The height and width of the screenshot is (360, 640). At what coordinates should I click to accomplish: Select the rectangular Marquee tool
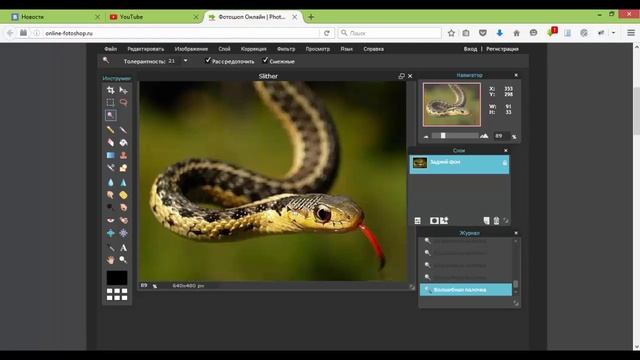pyautogui.click(x=110, y=102)
